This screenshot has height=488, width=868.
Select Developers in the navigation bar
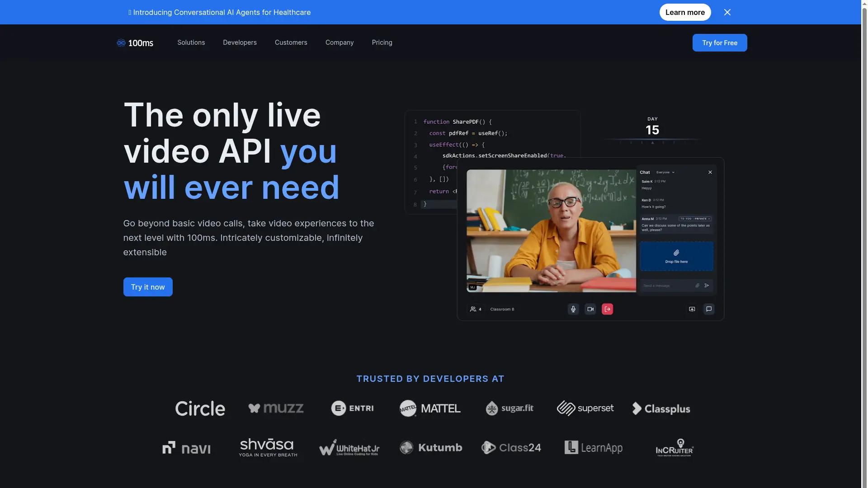(x=240, y=42)
